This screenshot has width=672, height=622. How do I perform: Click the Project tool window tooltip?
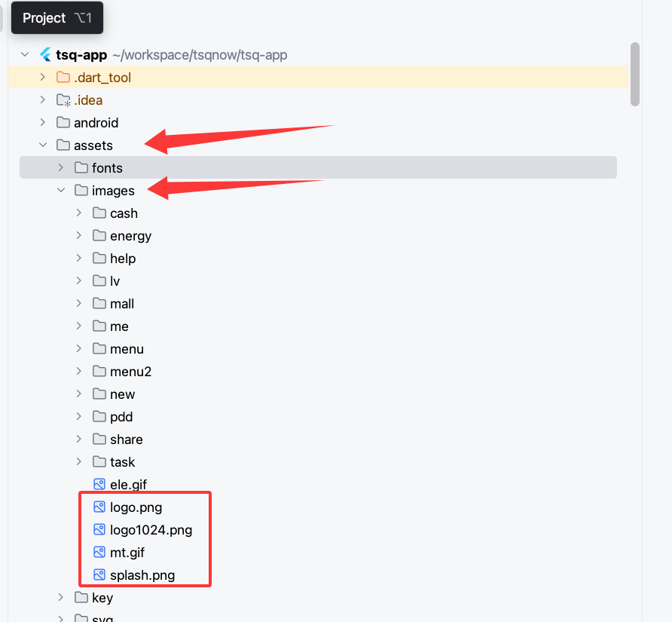click(x=57, y=18)
